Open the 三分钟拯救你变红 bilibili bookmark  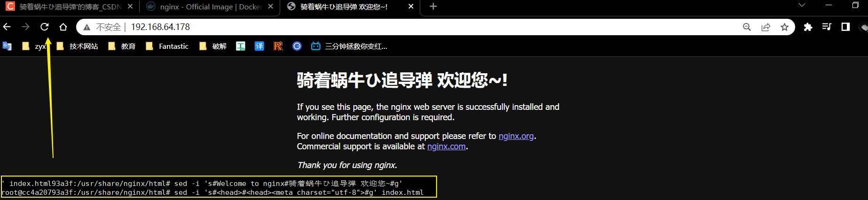click(349, 46)
